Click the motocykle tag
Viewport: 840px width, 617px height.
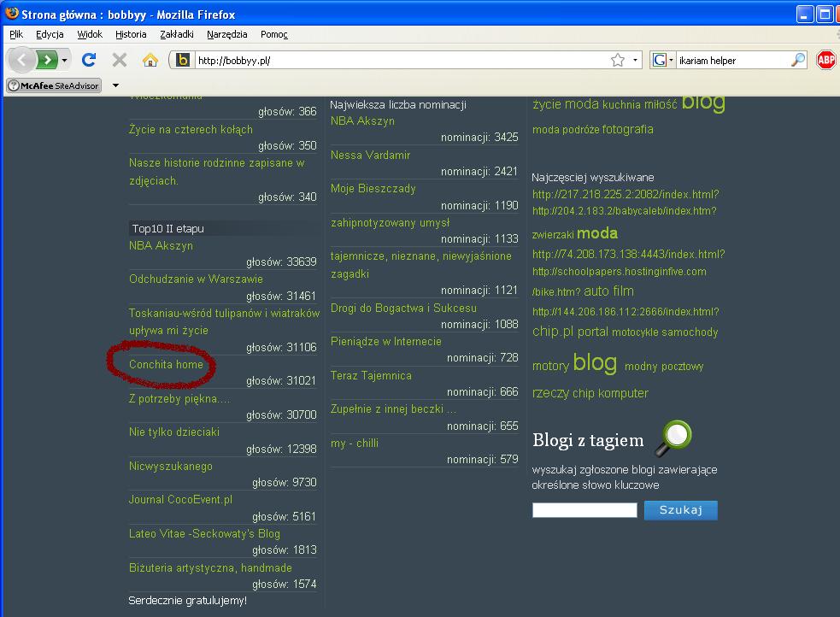(635, 332)
